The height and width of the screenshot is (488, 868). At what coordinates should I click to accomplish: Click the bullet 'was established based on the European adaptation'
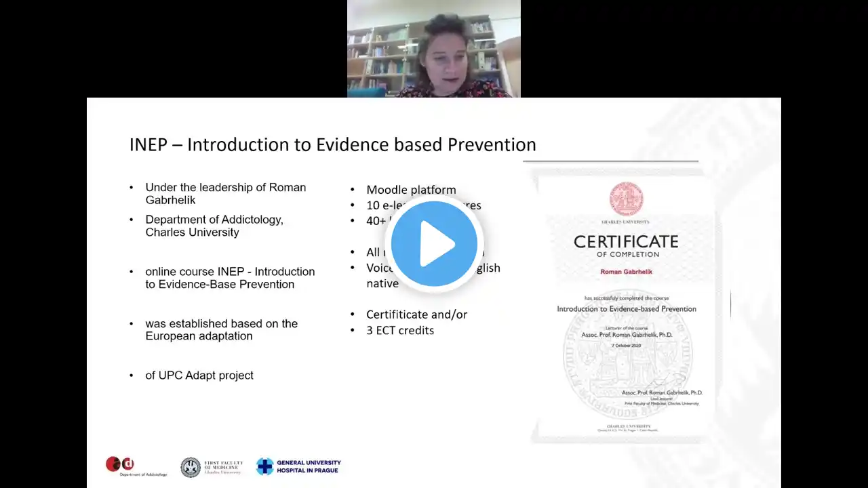point(222,330)
